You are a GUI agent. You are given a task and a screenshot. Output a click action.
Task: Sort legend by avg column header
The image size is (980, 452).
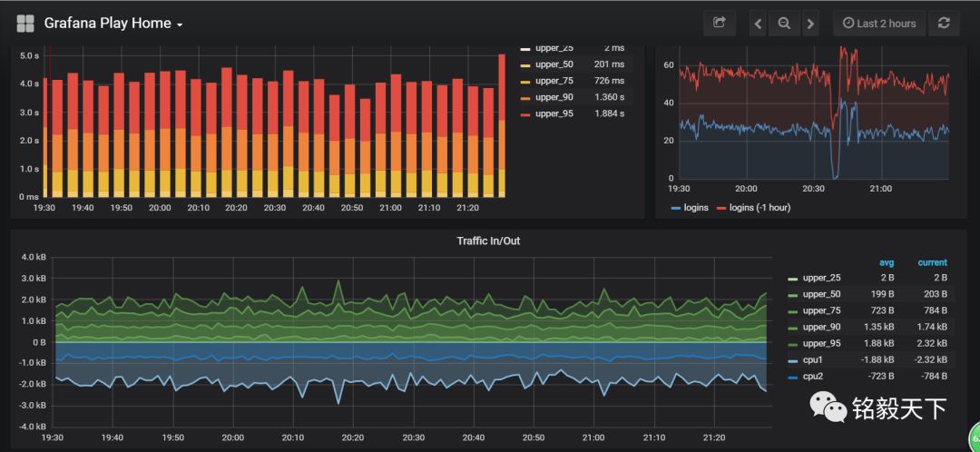pos(885,262)
